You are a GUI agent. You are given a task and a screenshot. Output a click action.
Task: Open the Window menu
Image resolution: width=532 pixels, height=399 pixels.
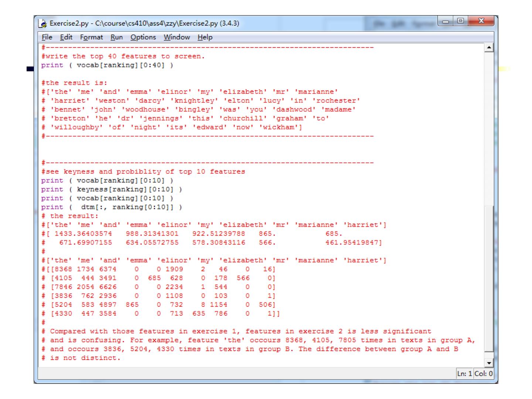(177, 37)
